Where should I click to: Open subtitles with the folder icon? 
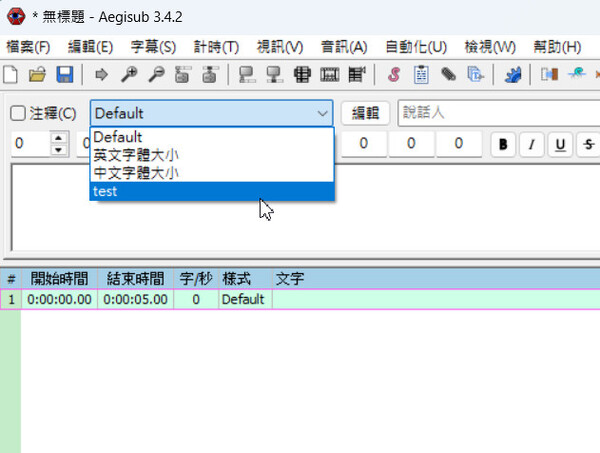(37, 74)
